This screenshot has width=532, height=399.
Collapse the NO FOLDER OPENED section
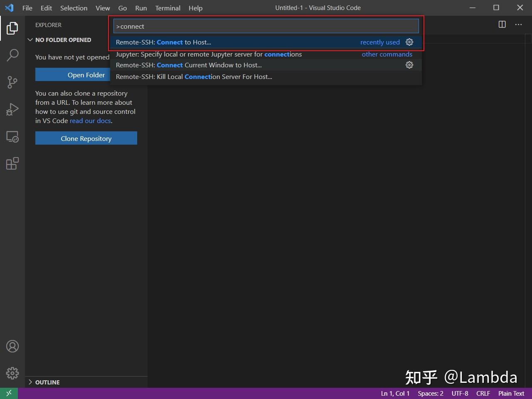[x=30, y=39]
